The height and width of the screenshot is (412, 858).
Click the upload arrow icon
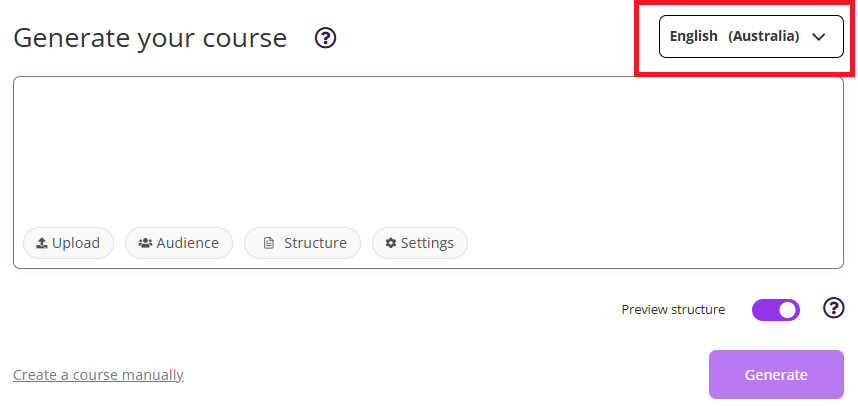tap(42, 243)
